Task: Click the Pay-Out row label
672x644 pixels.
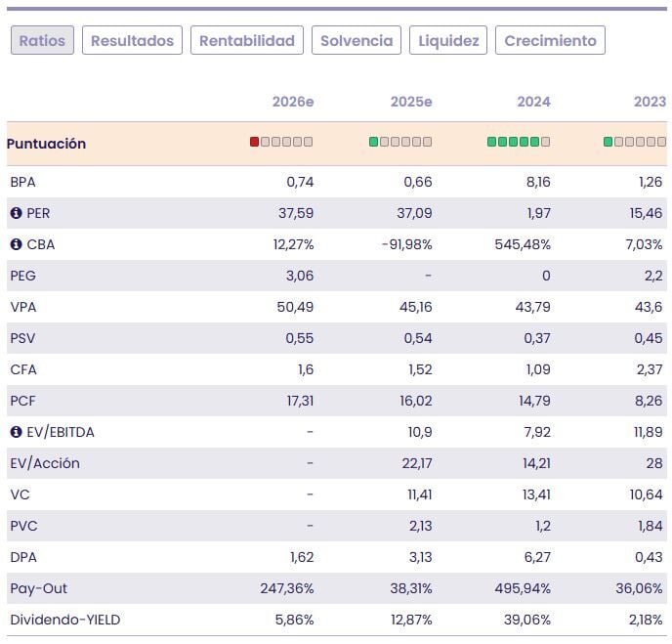Action: point(39,588)
